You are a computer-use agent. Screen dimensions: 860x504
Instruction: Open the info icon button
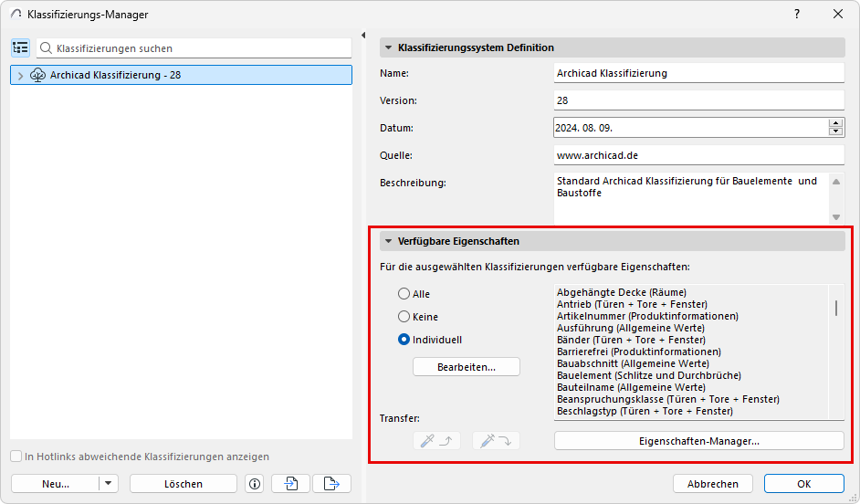pos(255,484)
